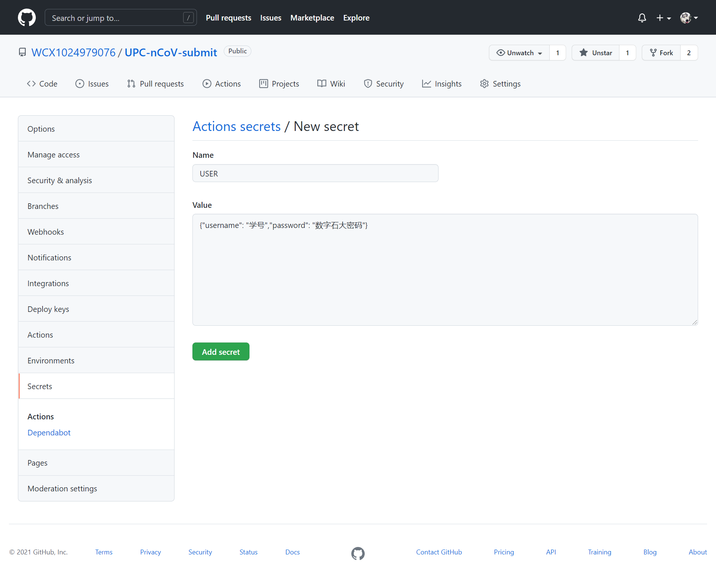Open the Security shield tab
This screenshot has height=588, width=716.
pyautogui.click(x=384, y=84)
